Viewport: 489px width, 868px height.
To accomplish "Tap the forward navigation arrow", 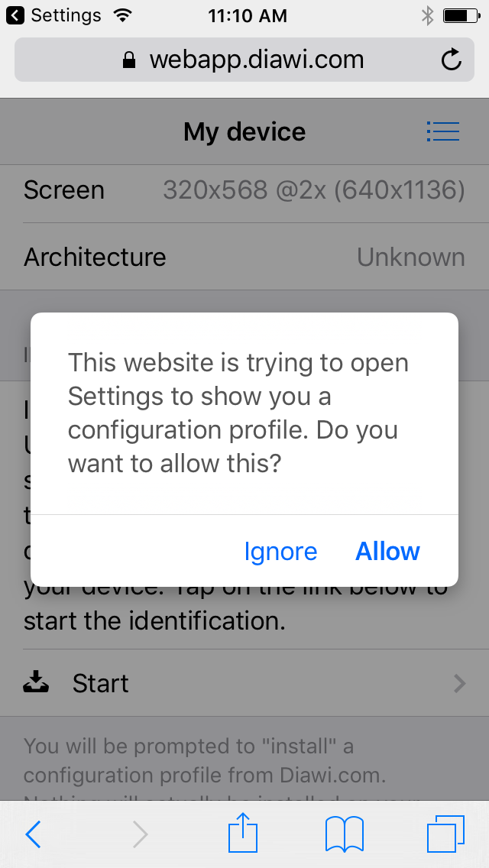I will click(x=140, y=834).
